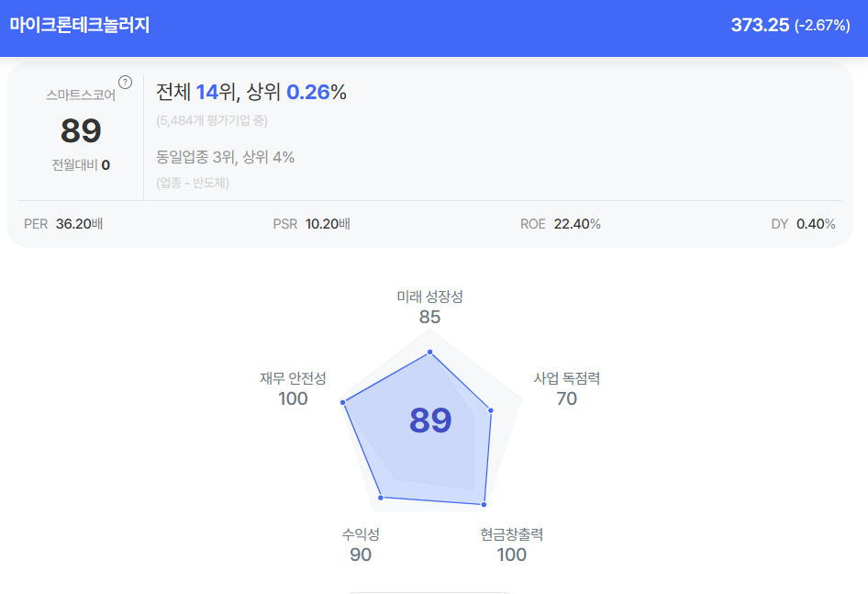Viewport: 868px width, 594px height.
Task: Click the 수익성 radar label
Action: pyautogui.click(x=361, y=534)
